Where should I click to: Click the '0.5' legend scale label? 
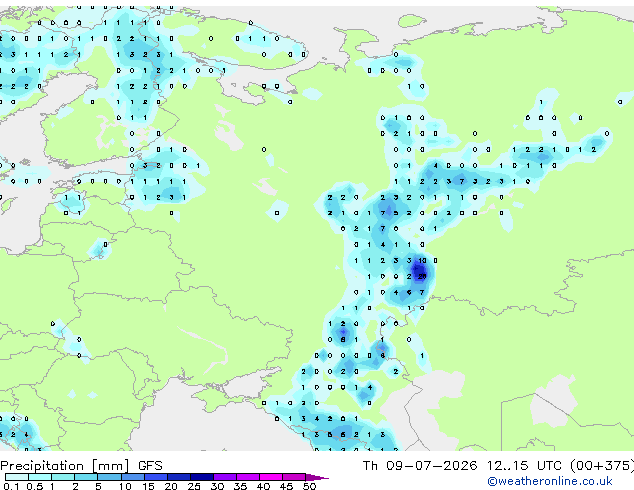click(35, 486)
